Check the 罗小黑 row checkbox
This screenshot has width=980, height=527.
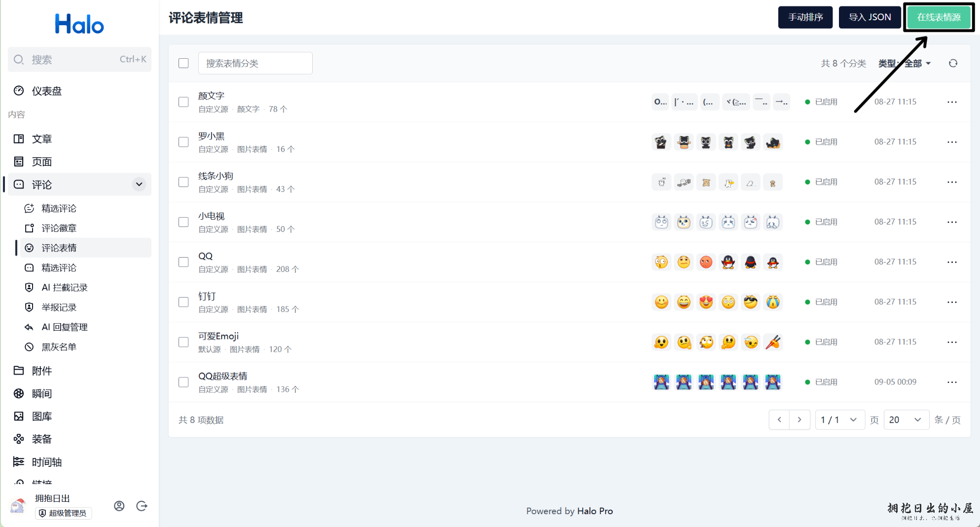(x=183, y=142)
